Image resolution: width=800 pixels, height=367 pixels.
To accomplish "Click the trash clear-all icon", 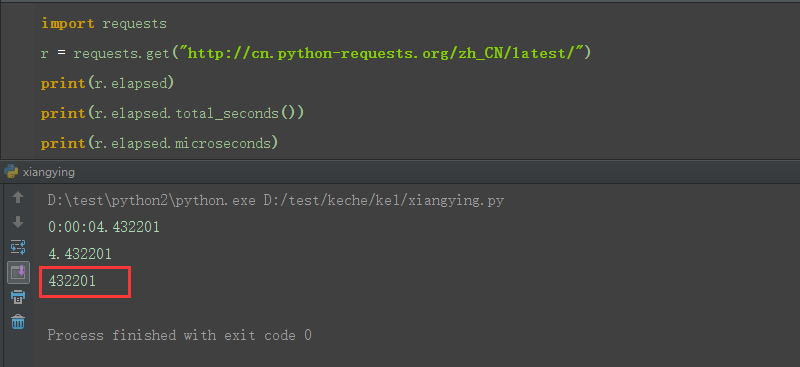I will 18,322.
